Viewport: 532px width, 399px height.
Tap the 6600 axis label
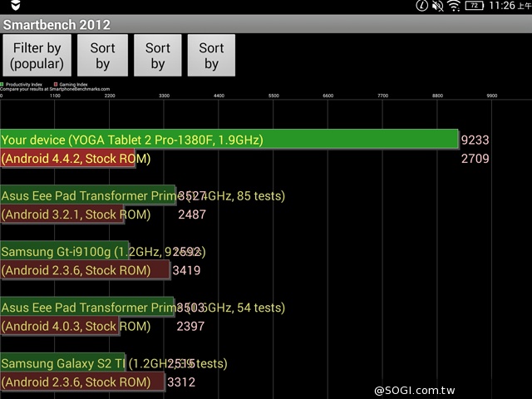(x=328, y=96)
